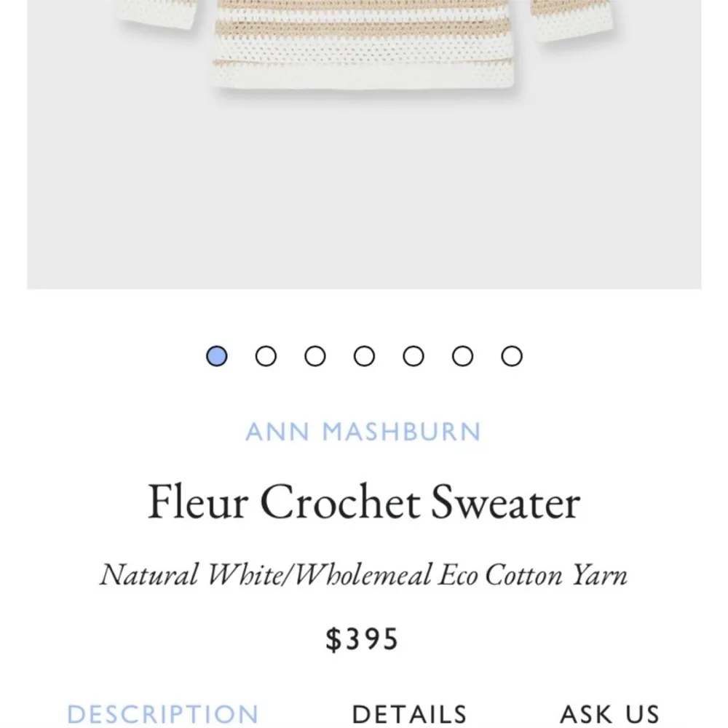Click the Natural White/Wholemeal yarn description
The image size is (728, 728).
[x=364, y=574]
